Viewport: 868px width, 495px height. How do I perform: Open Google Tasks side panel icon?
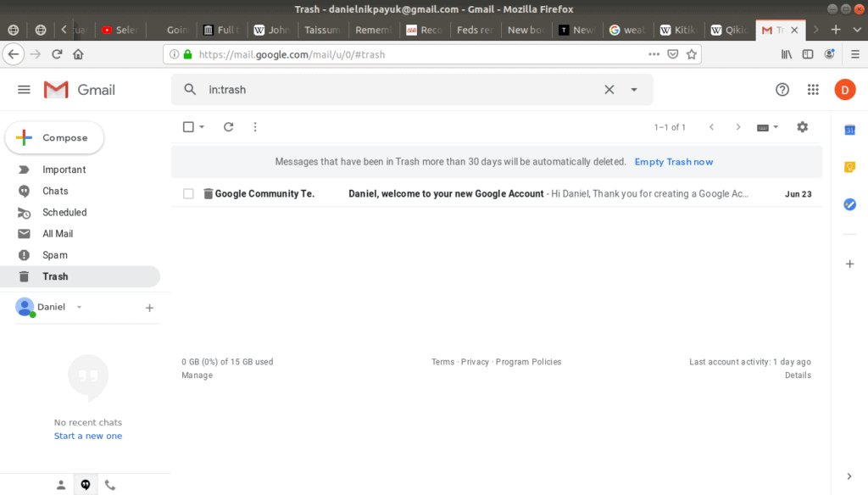pyautogui.click(x=849, y=204)
